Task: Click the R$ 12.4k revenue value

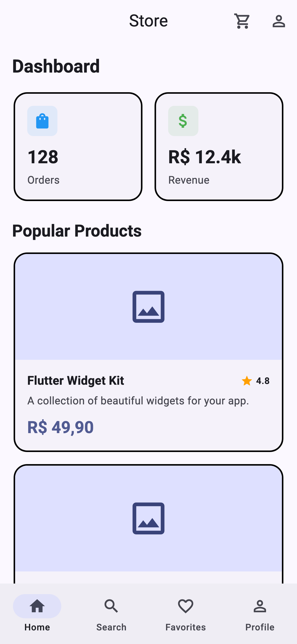Action: [205, 157]
